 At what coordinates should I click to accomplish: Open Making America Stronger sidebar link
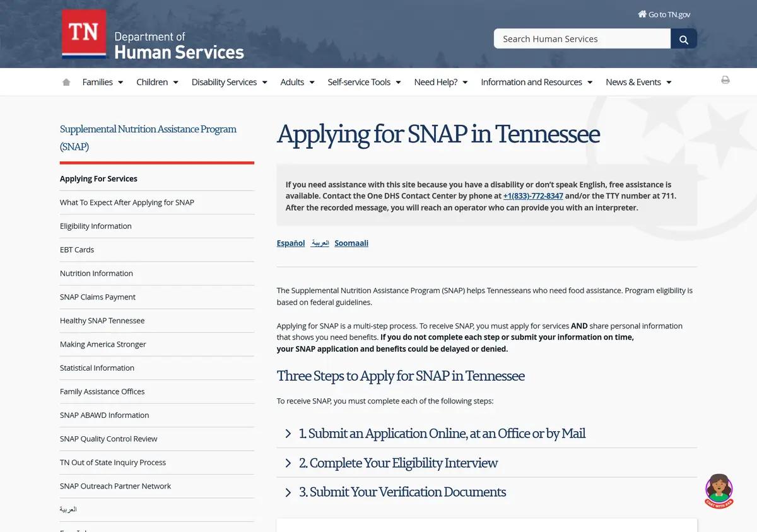tap(103, 344)
